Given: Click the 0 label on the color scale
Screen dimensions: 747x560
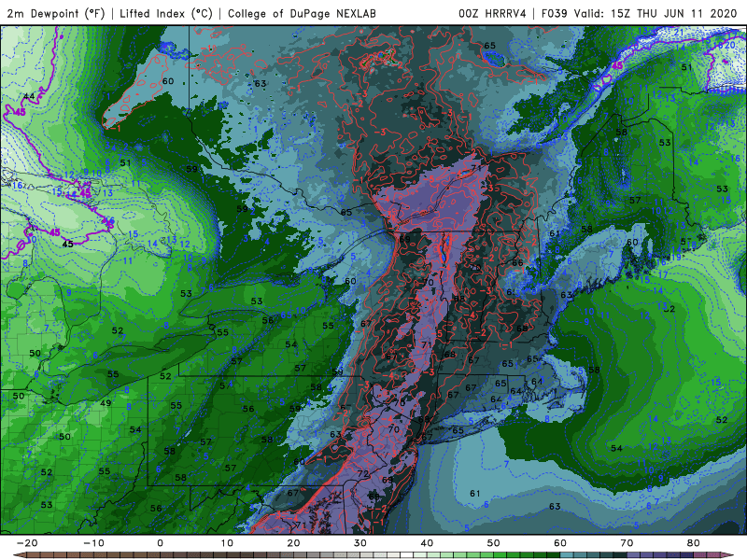Looking at the screenshot, I should click(160, 543).
